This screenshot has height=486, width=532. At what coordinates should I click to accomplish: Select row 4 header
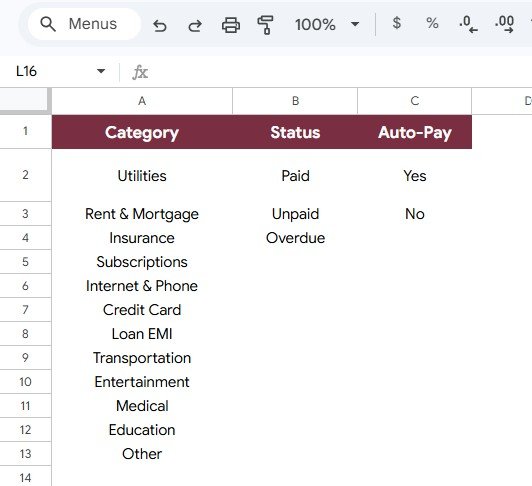(x=25, y=238)
